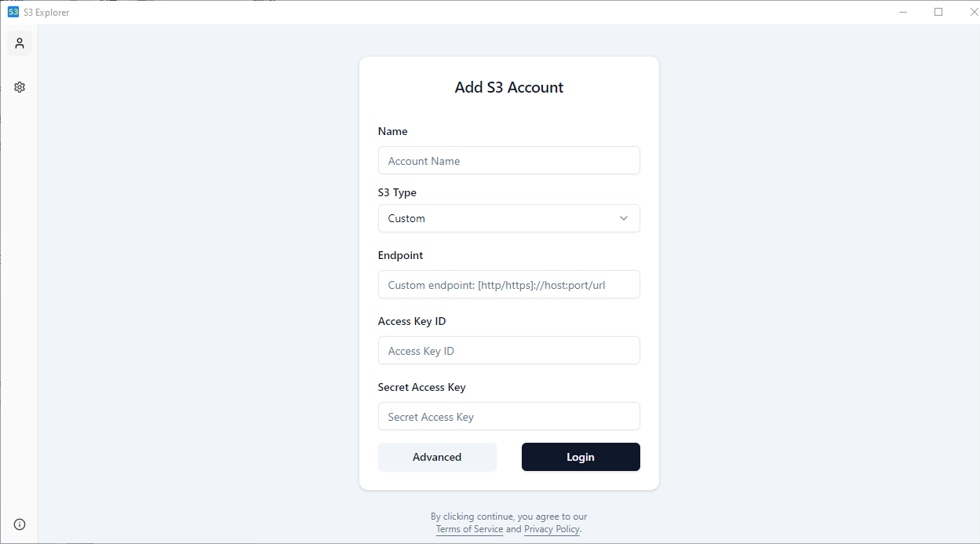Minimize the S3 Explorer window
The width and height of the screenshot is (980, 544).
pos(903,12)
